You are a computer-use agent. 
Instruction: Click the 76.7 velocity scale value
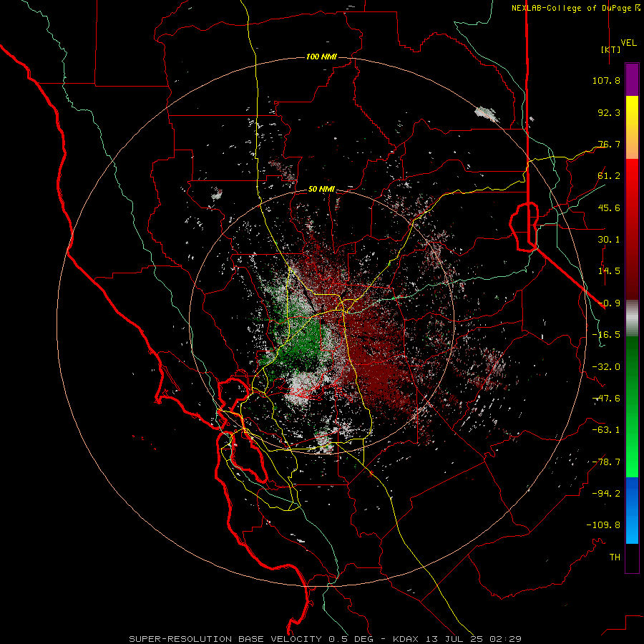coord(609,144)
